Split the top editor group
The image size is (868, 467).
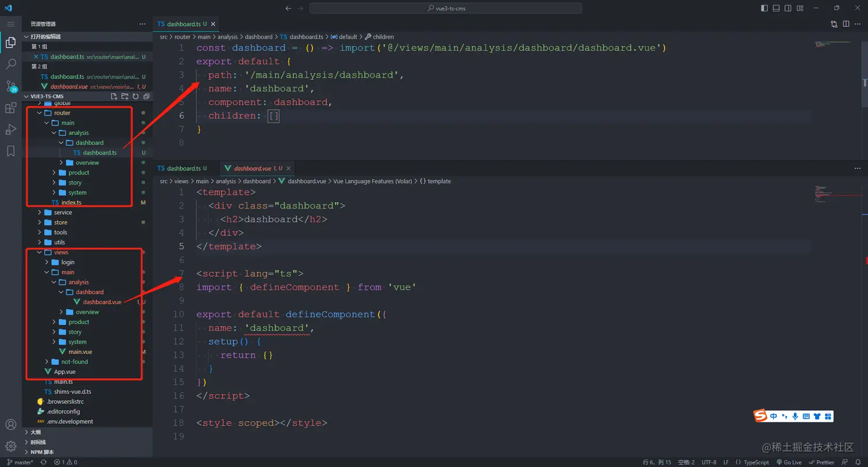point(846,24)
